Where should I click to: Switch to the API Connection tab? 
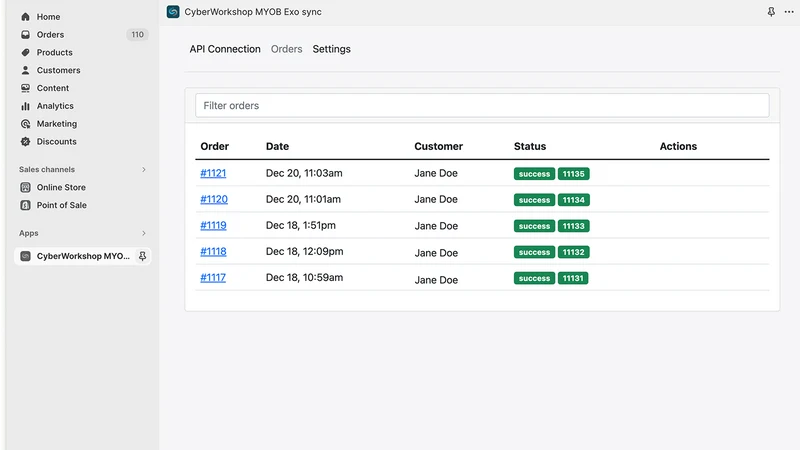225,49
